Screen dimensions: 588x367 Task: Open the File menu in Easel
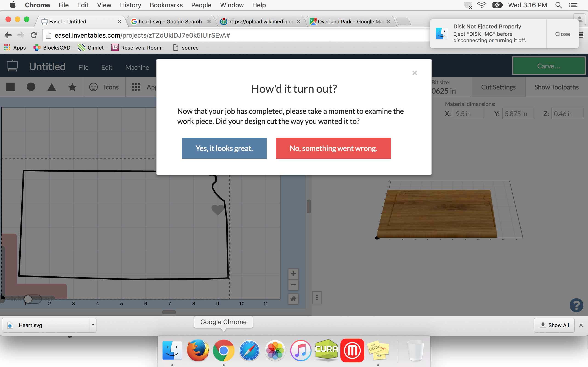[83, 67]
